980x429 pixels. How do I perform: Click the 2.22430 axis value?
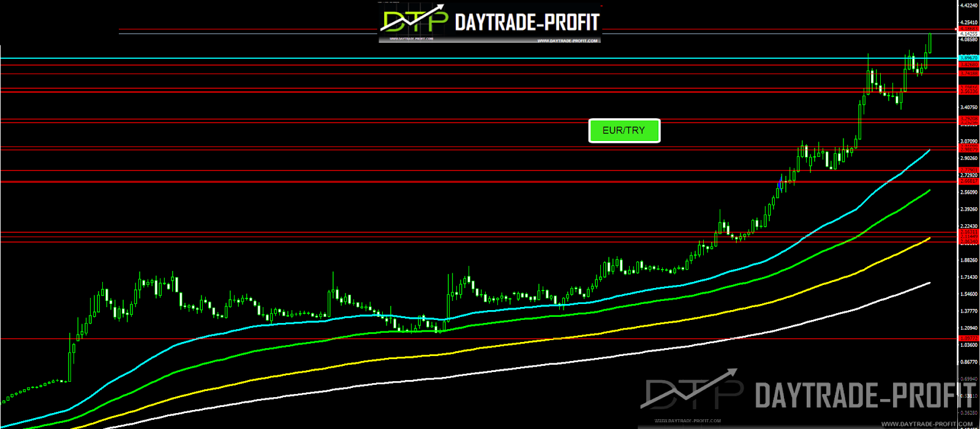coord(969,227)
